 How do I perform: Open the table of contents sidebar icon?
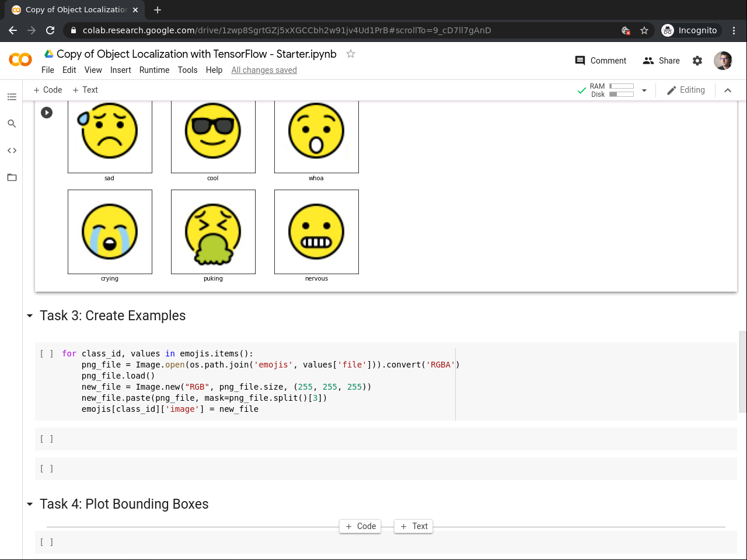[x=12, y=97]
